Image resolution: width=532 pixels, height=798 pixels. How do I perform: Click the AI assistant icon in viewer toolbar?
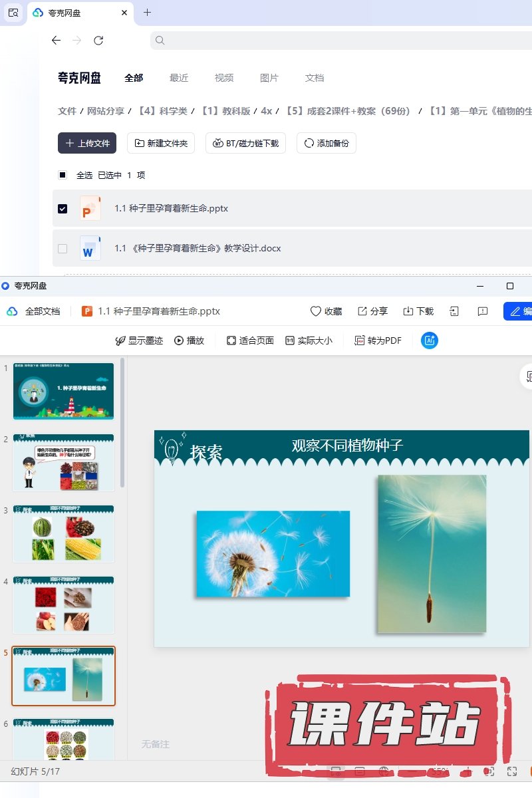point(430,340)
